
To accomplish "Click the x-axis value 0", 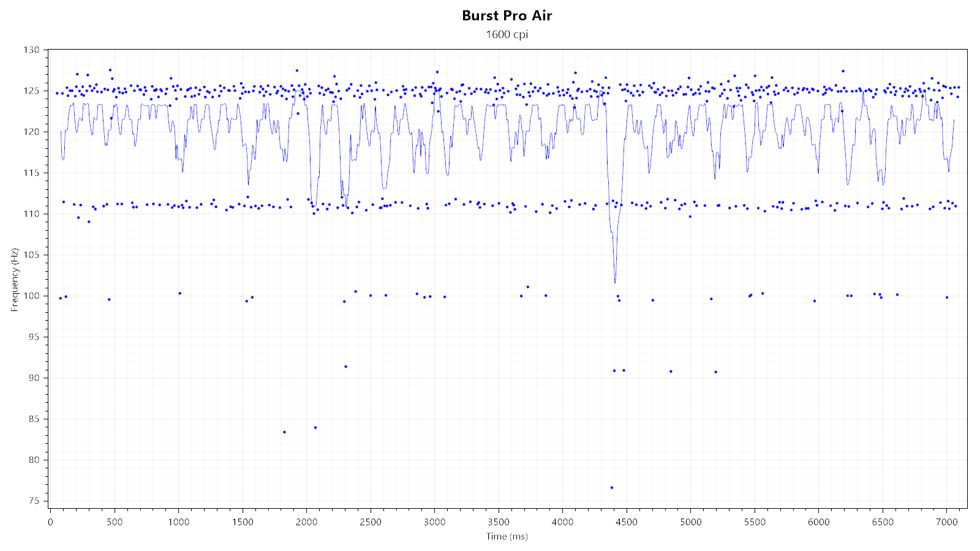I will (50, 522).
